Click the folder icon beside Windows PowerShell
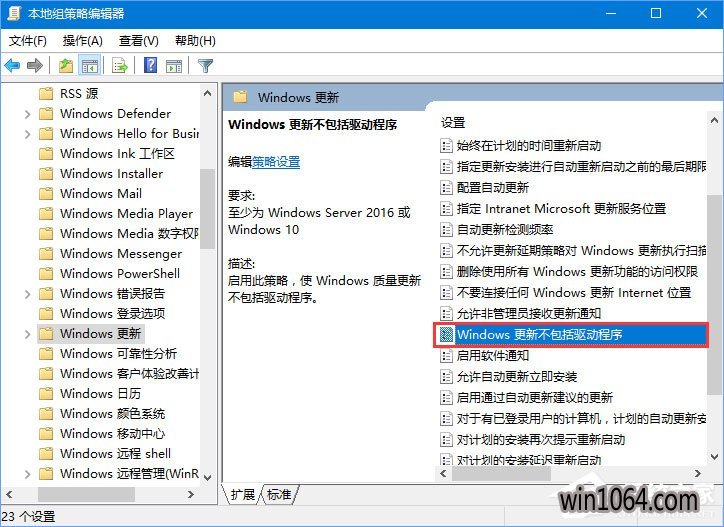This screenshot has height=527, width=724. click(x=46, y=274)
